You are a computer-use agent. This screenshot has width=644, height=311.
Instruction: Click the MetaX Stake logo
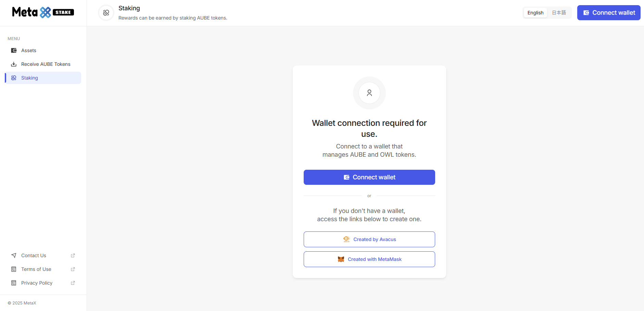[43, 12]
